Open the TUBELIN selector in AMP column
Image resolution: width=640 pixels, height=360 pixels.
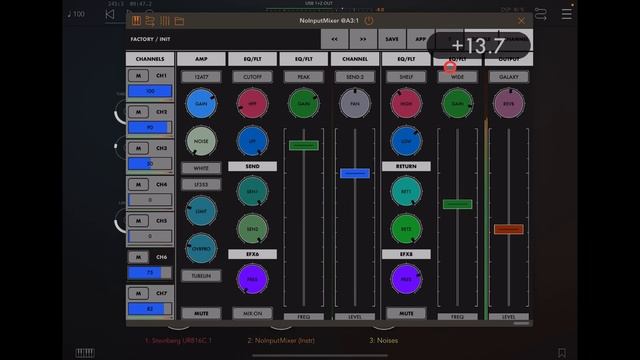pos(201,276)
